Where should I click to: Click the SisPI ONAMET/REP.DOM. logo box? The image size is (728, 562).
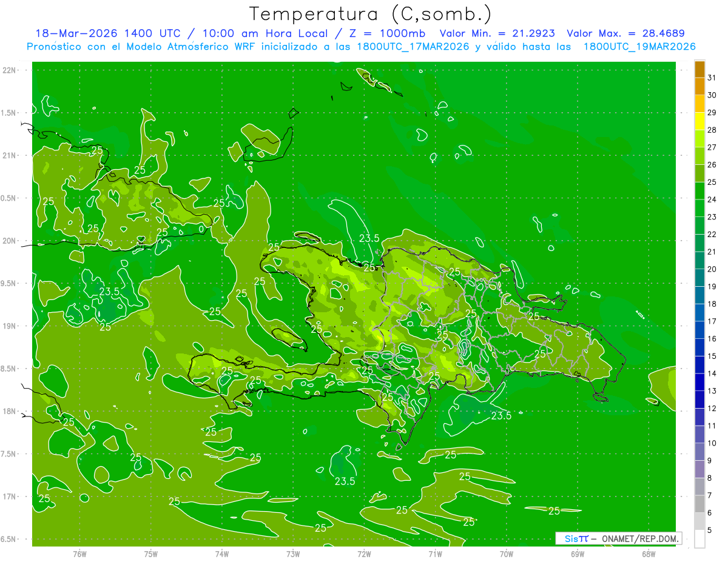coord(618,538)
